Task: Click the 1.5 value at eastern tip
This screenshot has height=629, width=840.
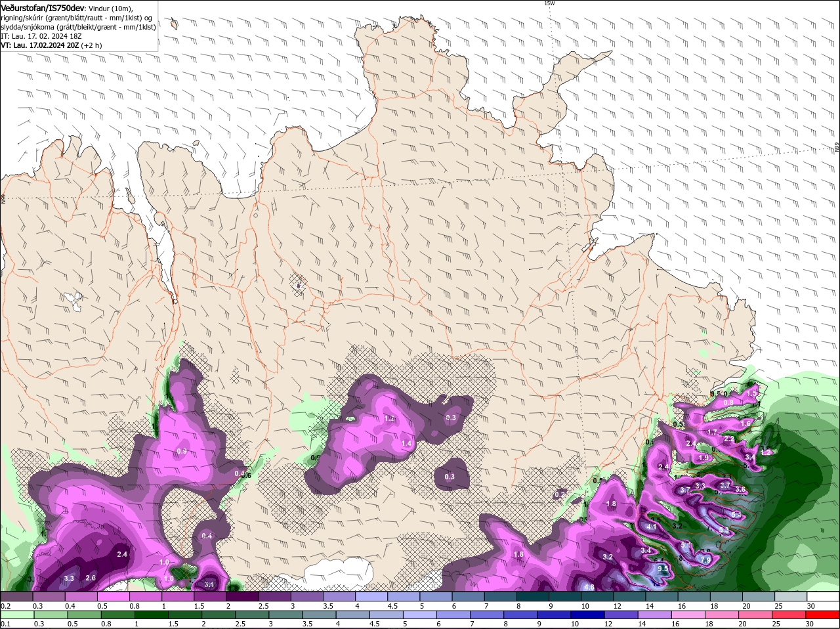Action: tap(752, 392)
